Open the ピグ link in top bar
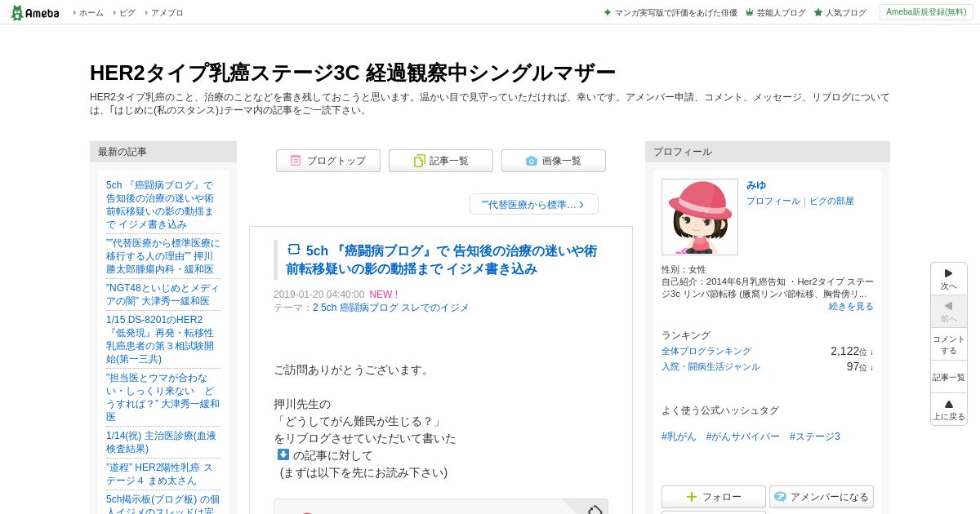Viewport: 980px width, 514px height. 127,13
